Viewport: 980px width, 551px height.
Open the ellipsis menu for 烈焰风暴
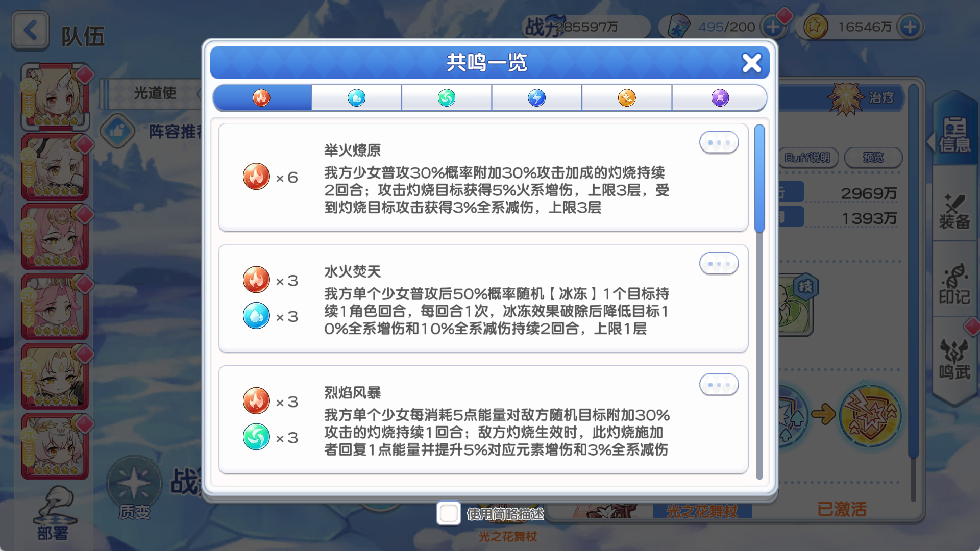(x=719, y=385)
